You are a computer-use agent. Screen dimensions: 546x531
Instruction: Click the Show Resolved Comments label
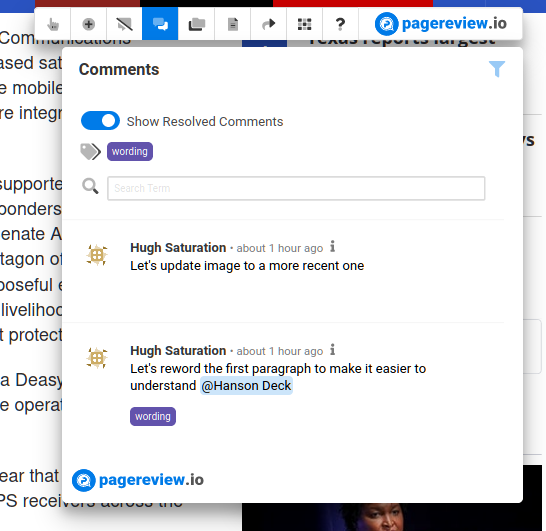point(205,122)
